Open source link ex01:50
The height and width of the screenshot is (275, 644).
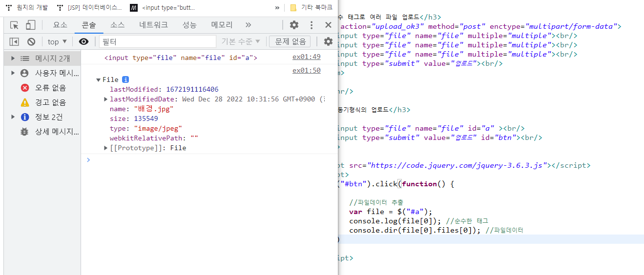[307, 70]
